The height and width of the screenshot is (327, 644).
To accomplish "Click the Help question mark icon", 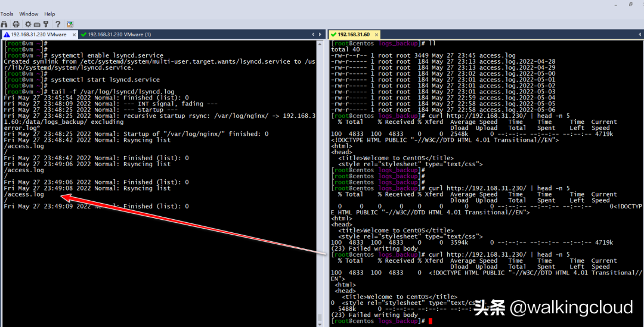I will coord(58,24).
